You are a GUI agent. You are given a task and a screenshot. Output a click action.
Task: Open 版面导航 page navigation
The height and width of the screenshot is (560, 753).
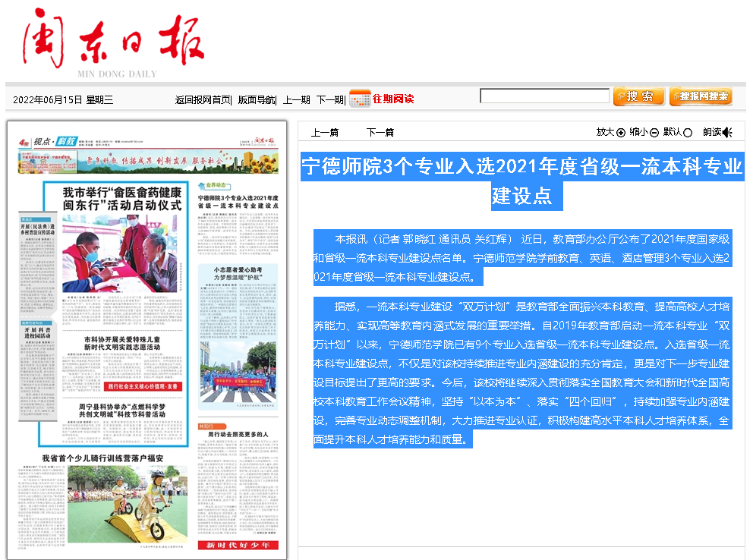click(x=257, y=99)
